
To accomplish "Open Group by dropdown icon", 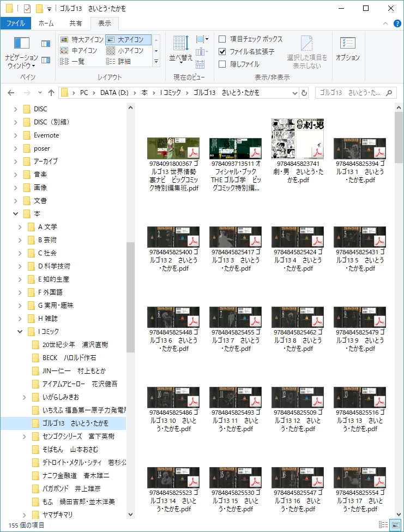I will click(x=202, y=39).
